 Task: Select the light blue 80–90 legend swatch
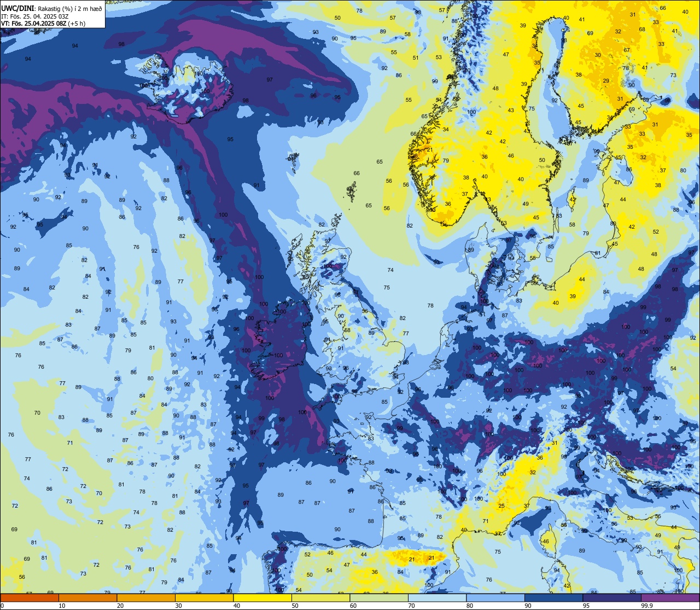point(495,598)
